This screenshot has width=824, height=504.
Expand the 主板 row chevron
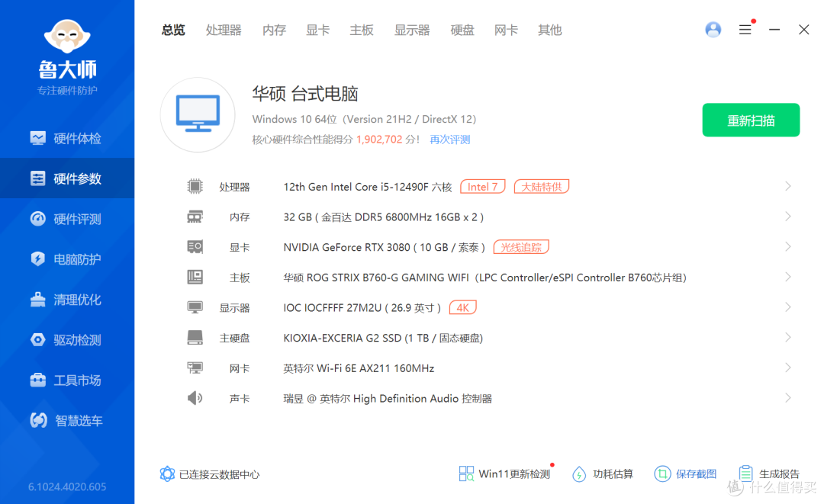tap(787, 277)
